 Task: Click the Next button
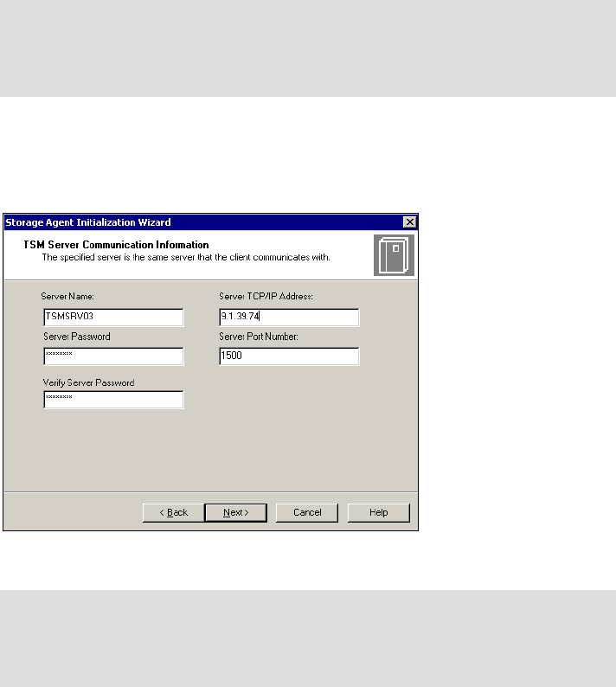(235, 512)
